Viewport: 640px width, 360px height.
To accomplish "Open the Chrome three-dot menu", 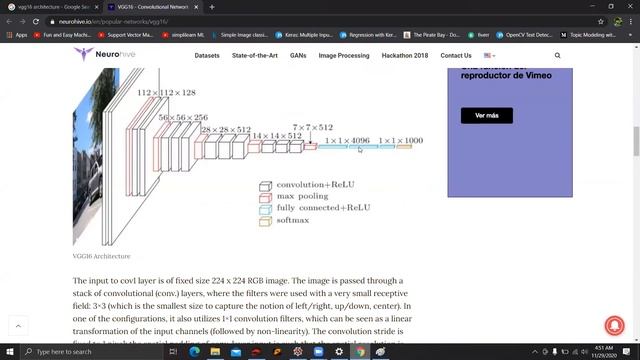I will click(631, 21).
